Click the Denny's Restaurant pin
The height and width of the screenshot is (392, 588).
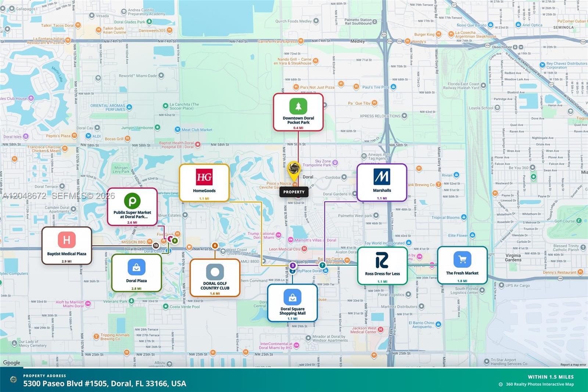click(580, 272)
